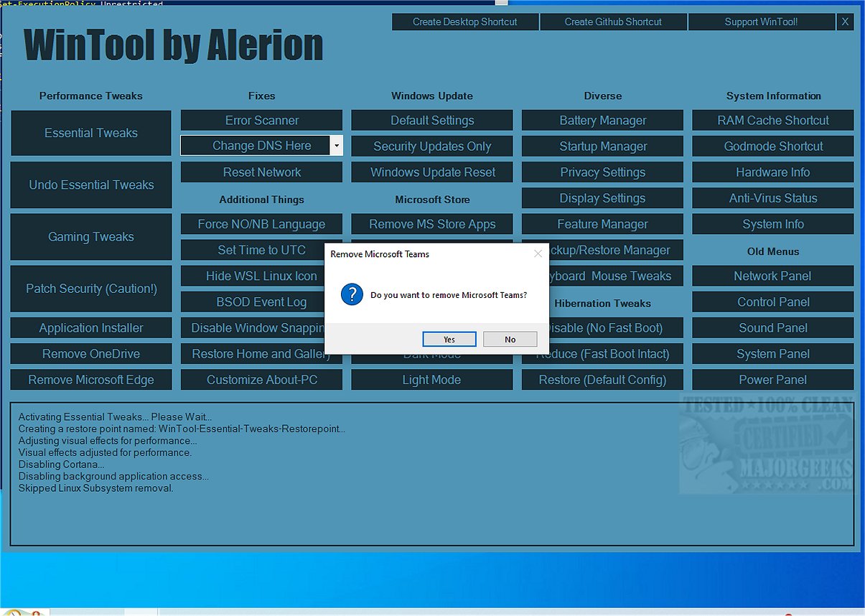865x616 pixels.
Task: Click the 'Old Menus' heading
Action: coord(773,251)
